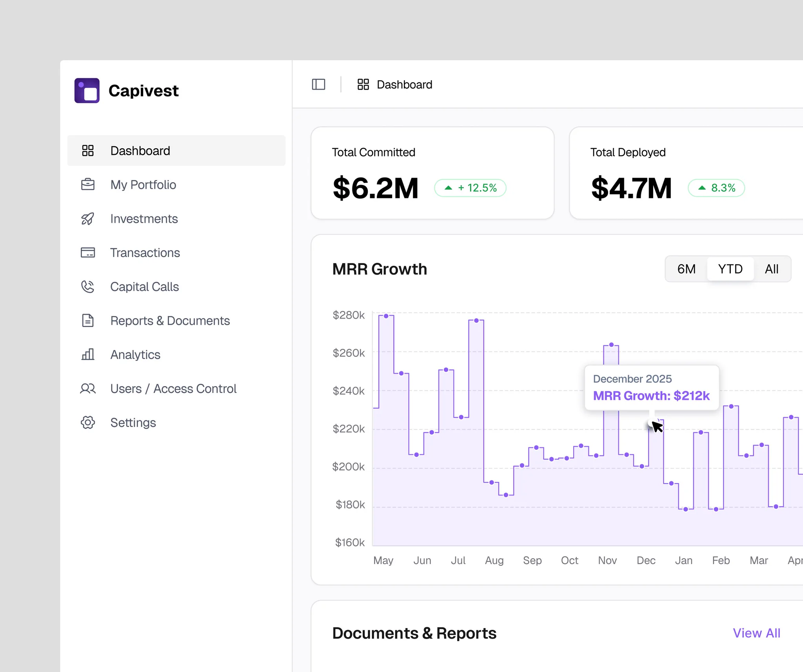This screenshot has height=672, width=803.
Task: Show All time range in MRR chart
Action: [772, 269]
